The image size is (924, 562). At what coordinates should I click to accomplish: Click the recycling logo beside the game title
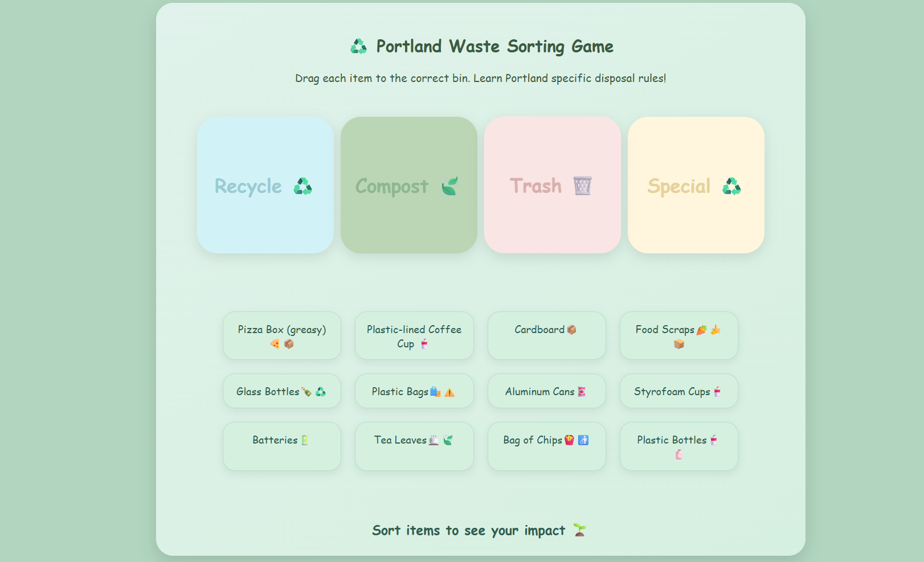(358, 46)
